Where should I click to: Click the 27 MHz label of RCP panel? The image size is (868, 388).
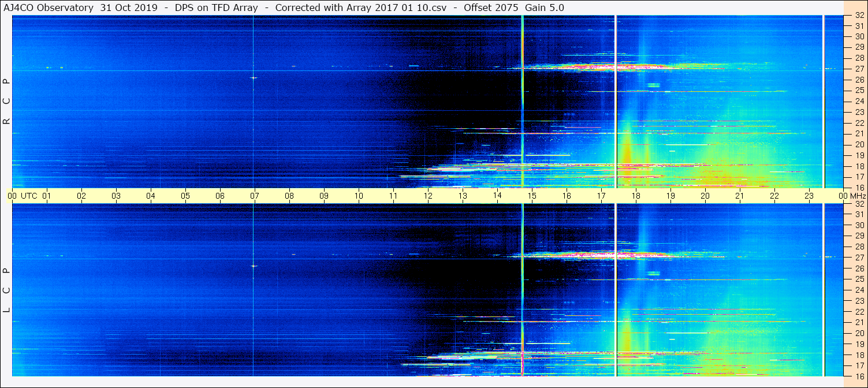point(859,69)
